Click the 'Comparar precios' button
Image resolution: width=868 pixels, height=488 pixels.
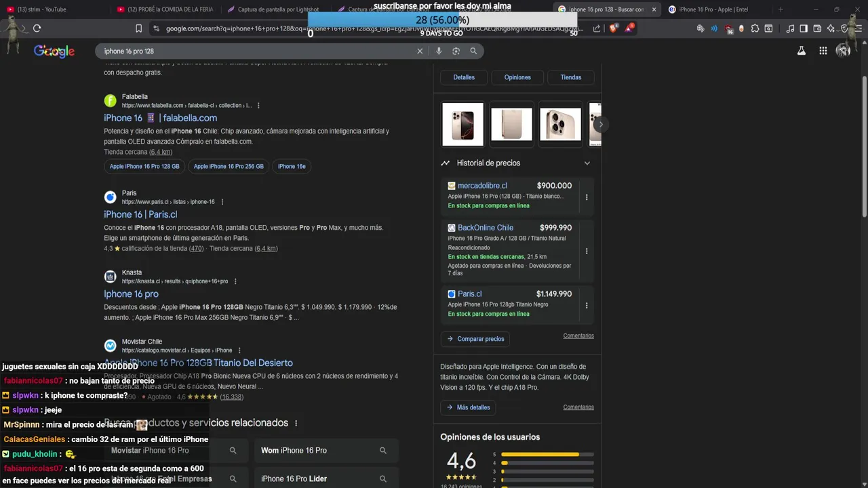click(475, 339)
